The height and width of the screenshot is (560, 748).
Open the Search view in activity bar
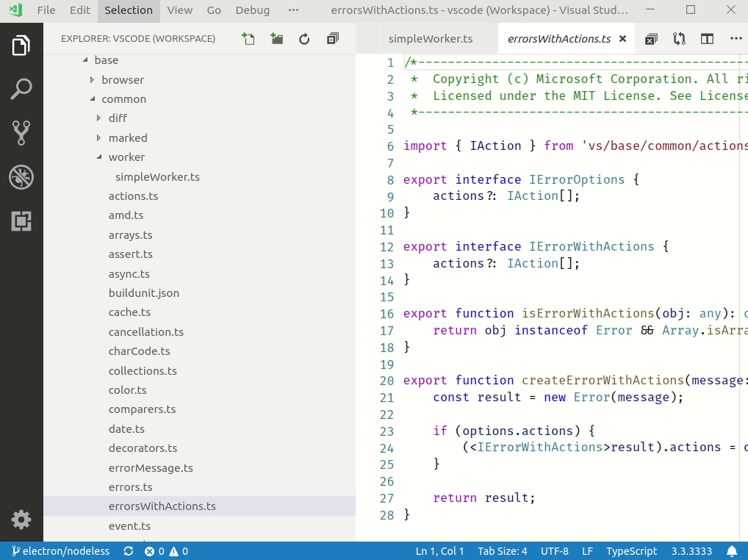(21, 89)
